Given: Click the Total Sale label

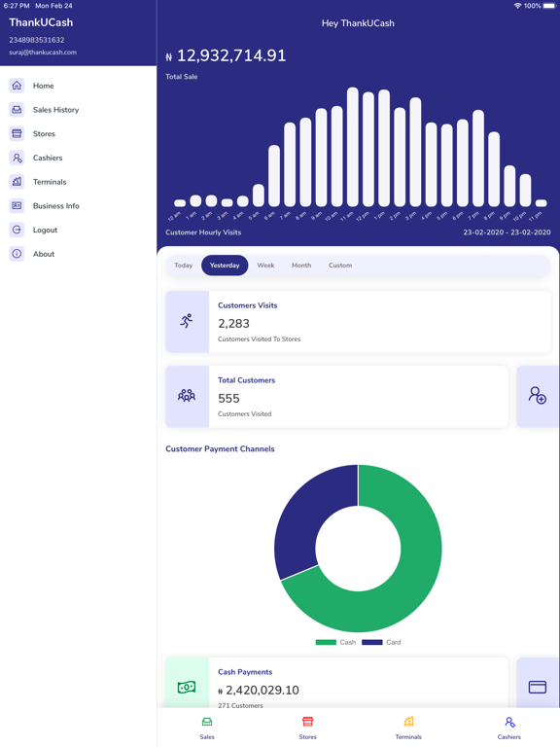Looking at the screenshot, I should coord(182,77).
